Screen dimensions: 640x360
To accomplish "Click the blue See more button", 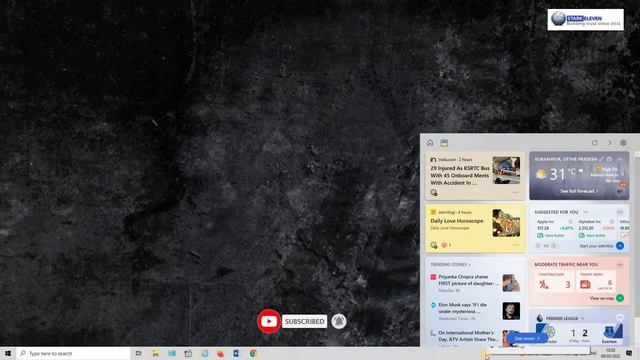I will [x=527, y=338].
